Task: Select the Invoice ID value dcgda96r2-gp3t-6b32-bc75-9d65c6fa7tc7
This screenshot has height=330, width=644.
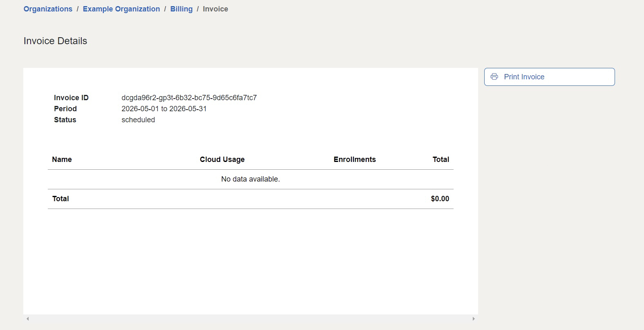Action: click(x=189, y=98)
